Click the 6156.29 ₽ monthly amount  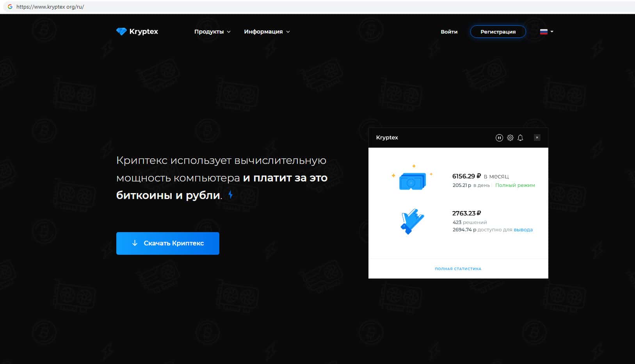[x=466, y=176]
